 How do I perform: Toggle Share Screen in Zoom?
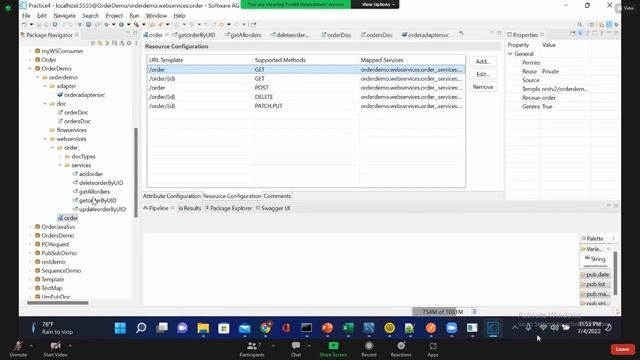coord(333,349)
